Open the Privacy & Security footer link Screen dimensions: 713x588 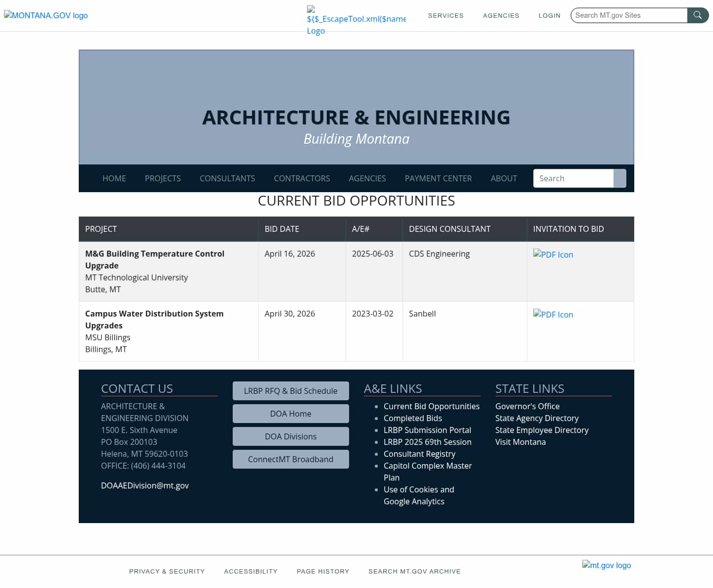pos(167,571)
